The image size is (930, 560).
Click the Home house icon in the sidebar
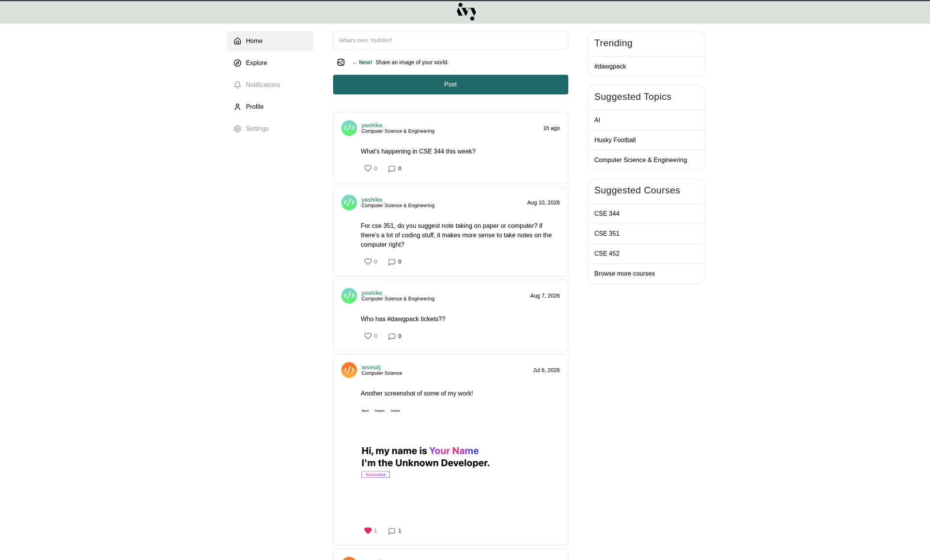(x=237, y=41)
